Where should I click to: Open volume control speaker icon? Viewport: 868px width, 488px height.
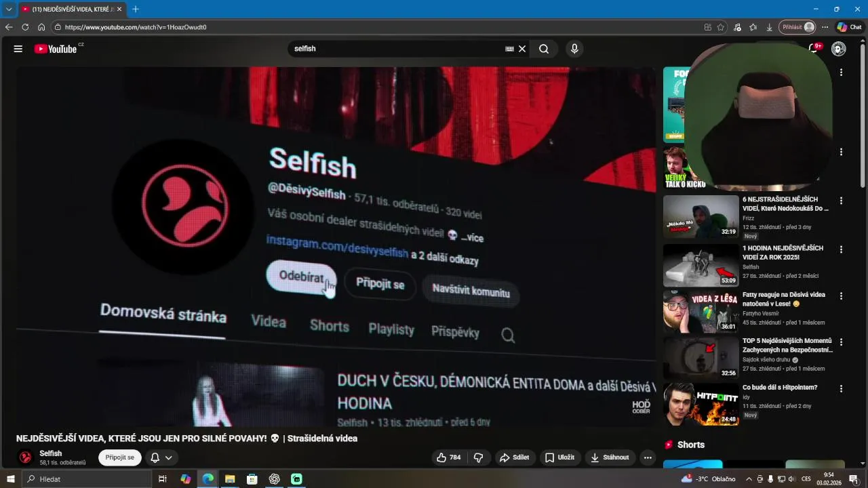(791, 479)
